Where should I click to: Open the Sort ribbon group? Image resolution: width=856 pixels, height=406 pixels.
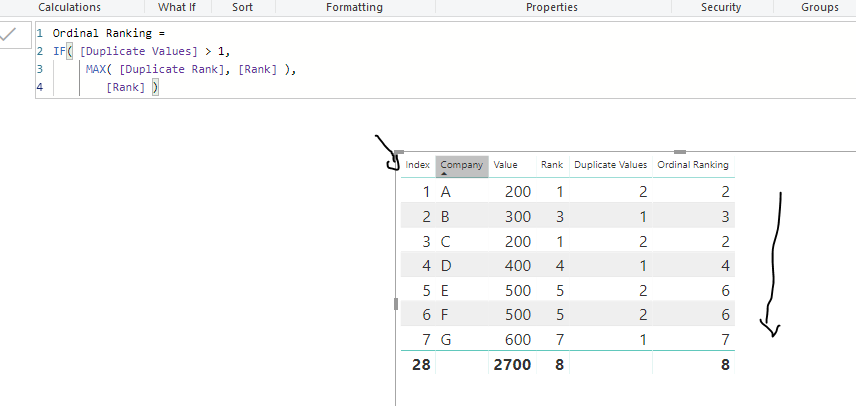tap(242, 7)
